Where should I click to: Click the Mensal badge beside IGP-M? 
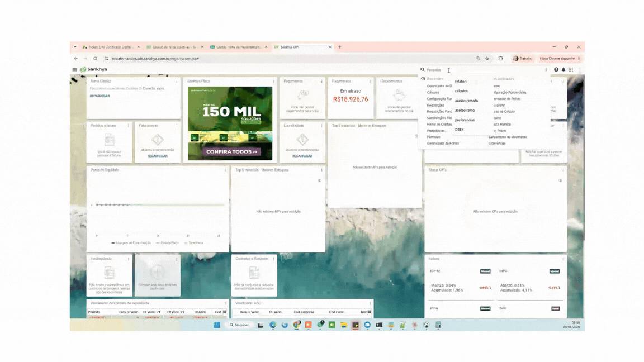pyautogui.click(x=485, y=271)
